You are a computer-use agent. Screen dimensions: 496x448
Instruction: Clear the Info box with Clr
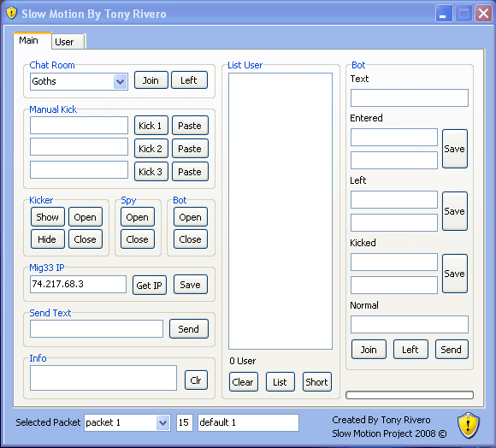196,380
